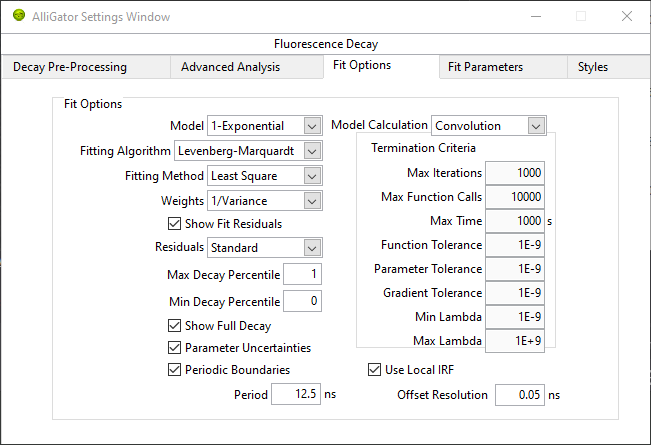Click the AlliGator app icon in title bar
Screen dimensions: 651x445
pyautogui.click(x=19, y=16)
